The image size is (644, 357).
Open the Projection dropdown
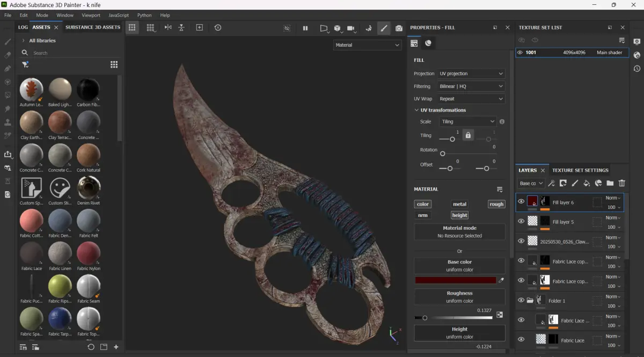(x=471, y=74)
